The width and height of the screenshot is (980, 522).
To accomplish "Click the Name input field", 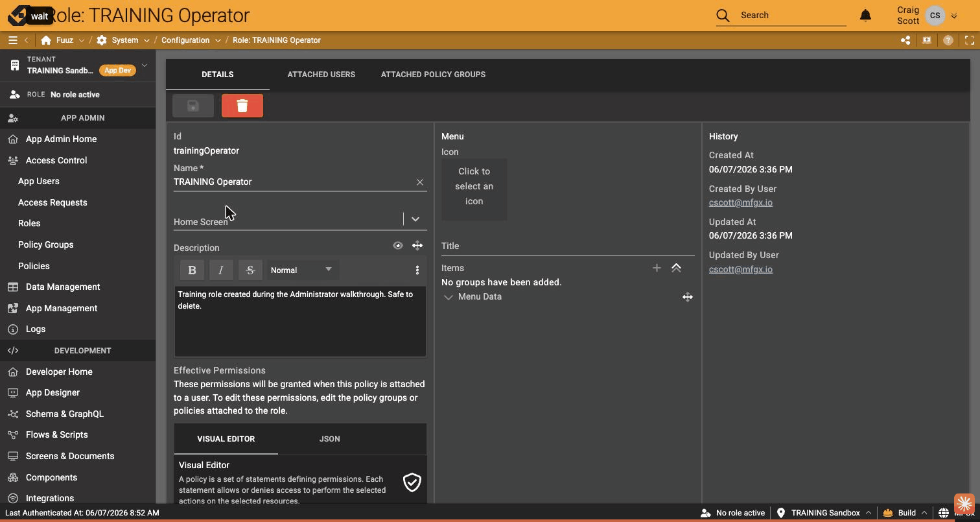I will pyautogui.click(x=293, y=182).
